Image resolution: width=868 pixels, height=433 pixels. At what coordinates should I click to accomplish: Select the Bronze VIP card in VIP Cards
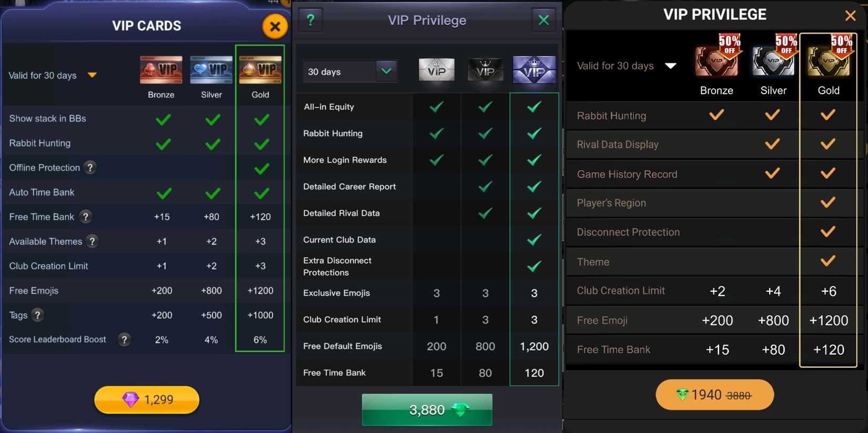pos(161,70)
